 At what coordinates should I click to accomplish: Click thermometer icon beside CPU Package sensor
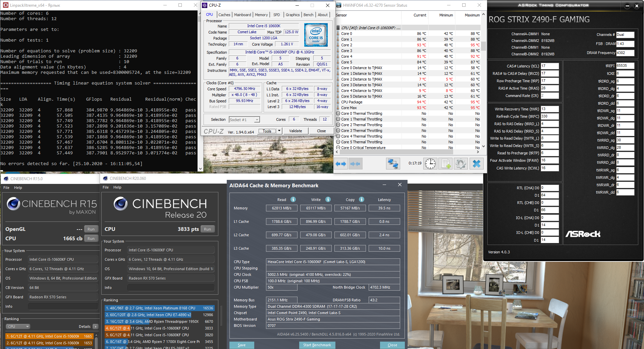click(338, 102)
